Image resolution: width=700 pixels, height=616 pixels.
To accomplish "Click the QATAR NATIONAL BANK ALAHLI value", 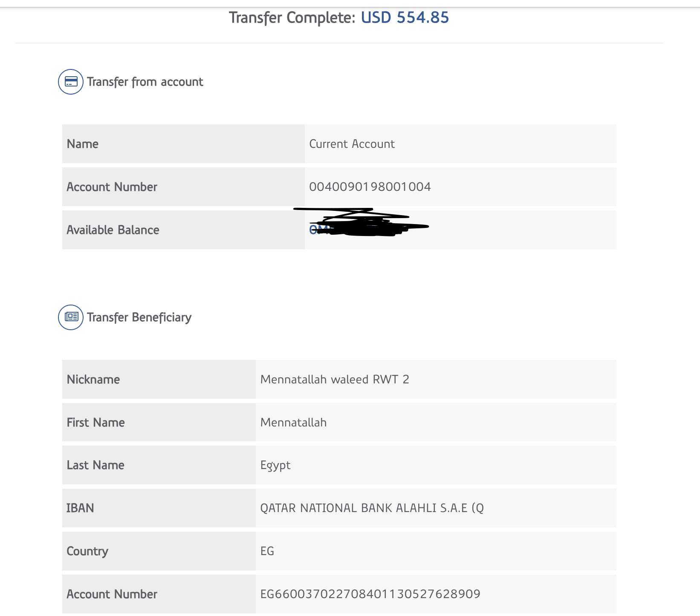I will (372, 508).
